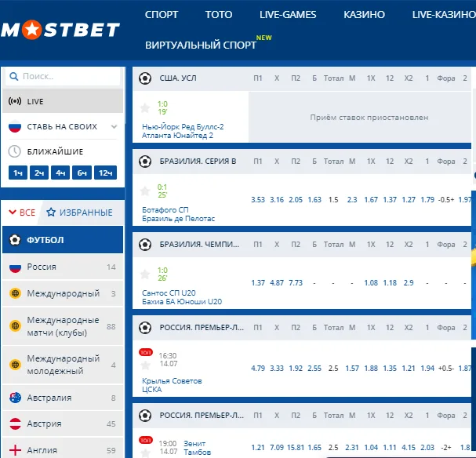Open the СПОРТ menu
The width and height of the screenshot is (476, 458).
[x=162, y=15]
